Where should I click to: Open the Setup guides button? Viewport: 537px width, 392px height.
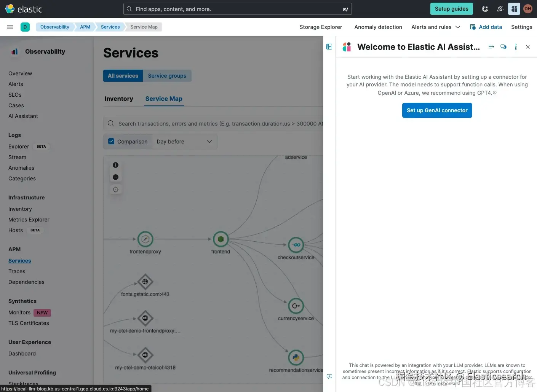pyautogui.click(x=452, y=9)
